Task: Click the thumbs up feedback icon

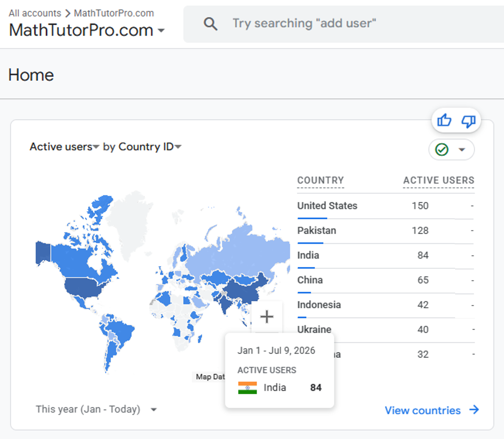Action: tap(444, 121)
